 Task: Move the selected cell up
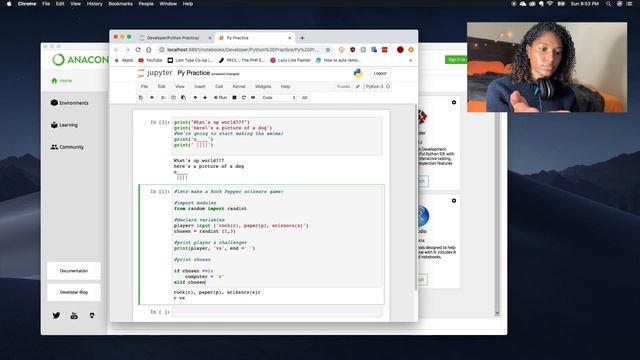click(x=195, y=98)
